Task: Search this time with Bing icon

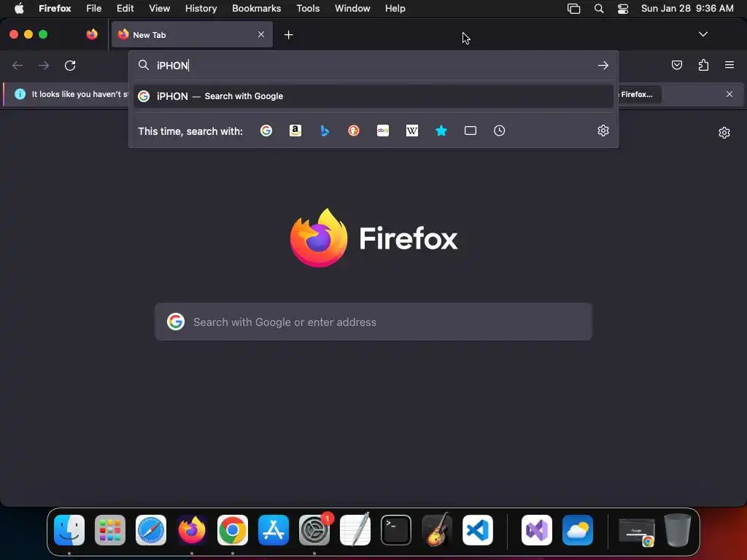Action: click(x=325, y=131)
